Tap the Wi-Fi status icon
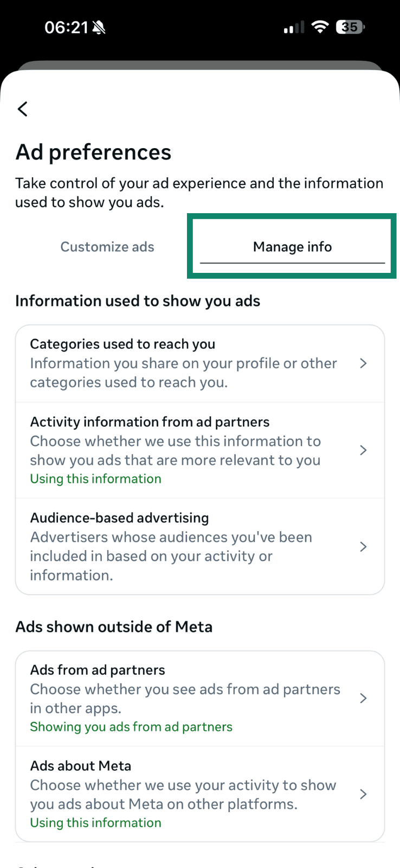This screenshot has width=400, height=868. 320,27
